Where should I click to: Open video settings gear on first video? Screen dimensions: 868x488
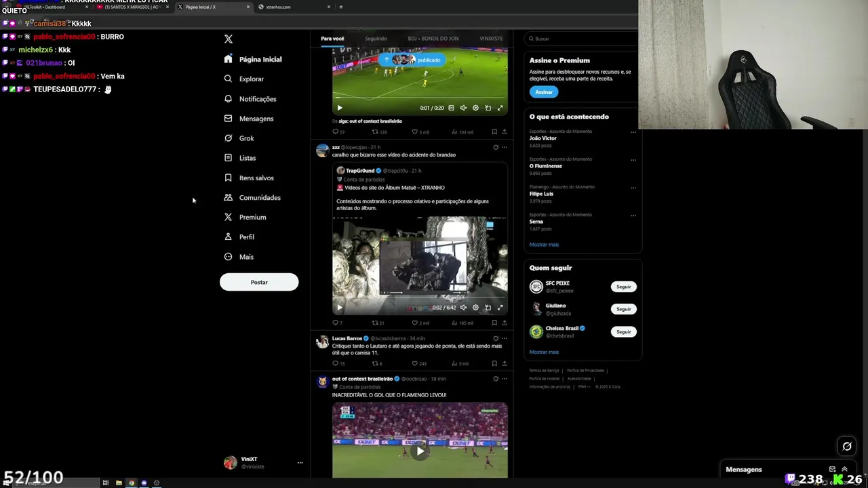[x=475, y=108]
